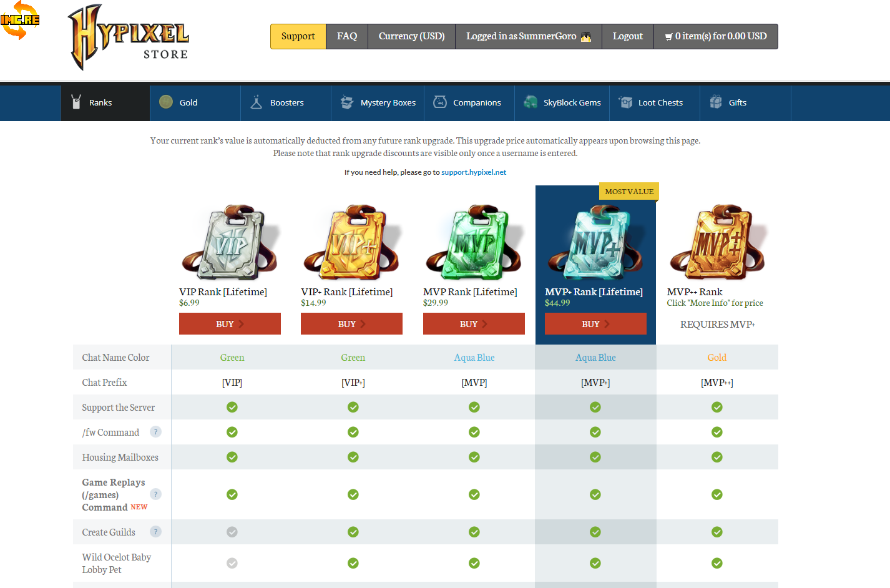This screenshot has height=588, width=890.
Task: Open the SkyBlock Gems category
Action: [x=562, y=103]
